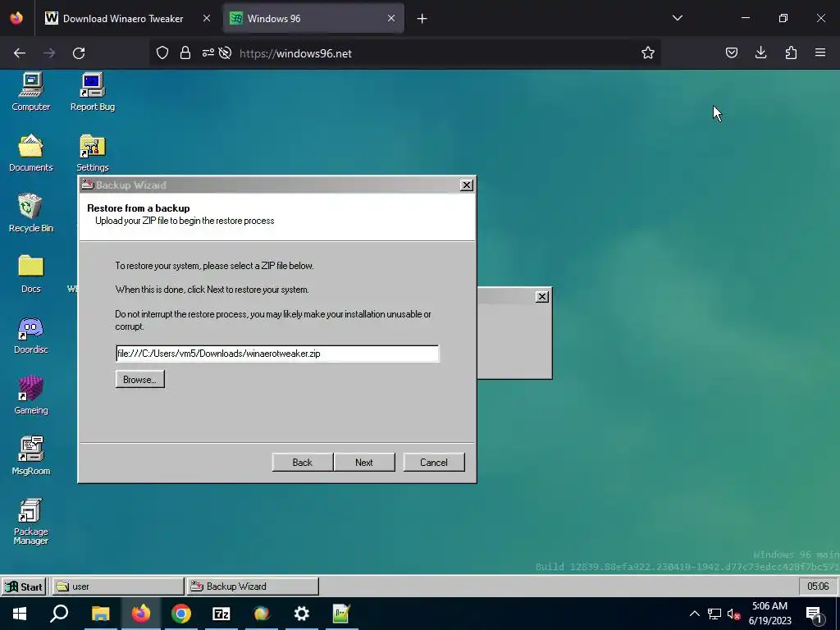Screen dimensions: 840x630
Task: Select the Recycle Bin icon
Action: point(31,213)
